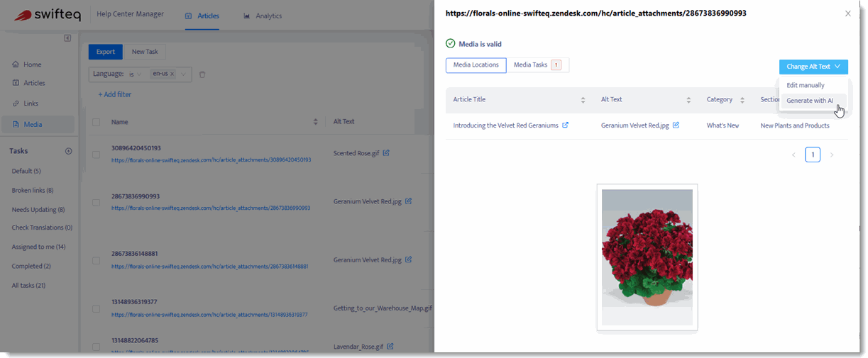Remove the en-us language tag
Image resolution: width=868 pixels, height=358 pixels.
172,74
